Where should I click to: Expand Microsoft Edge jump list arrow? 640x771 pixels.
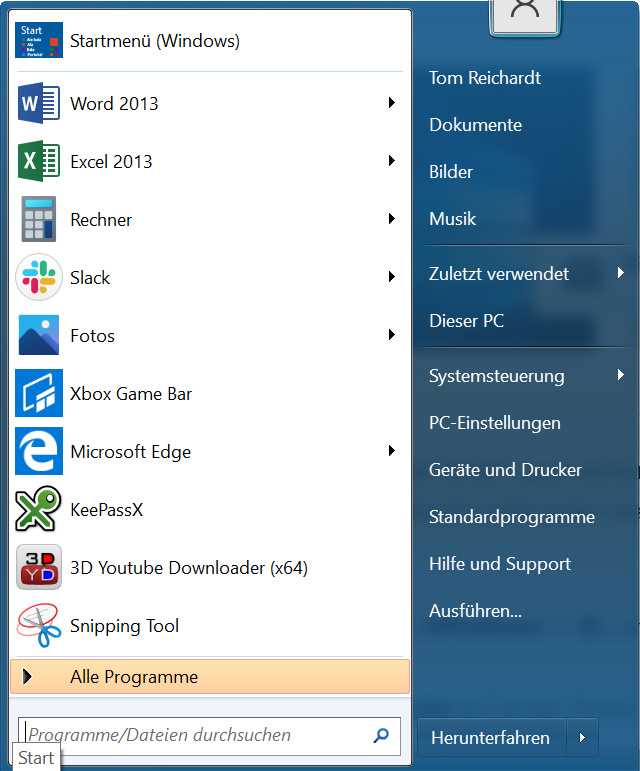pyautogui.click(x=392, y=451)
